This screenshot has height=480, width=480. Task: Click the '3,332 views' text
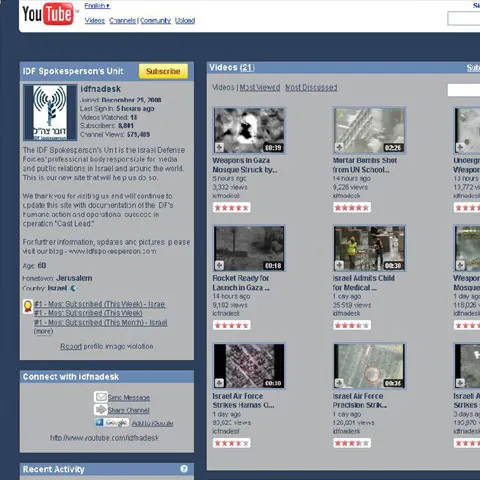pyautogui.click(x=230, y=187)
